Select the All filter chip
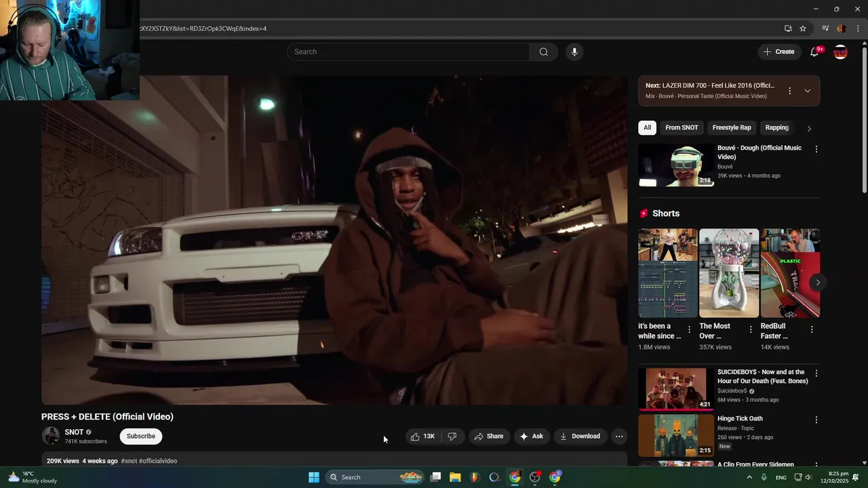 pos(647,127)
